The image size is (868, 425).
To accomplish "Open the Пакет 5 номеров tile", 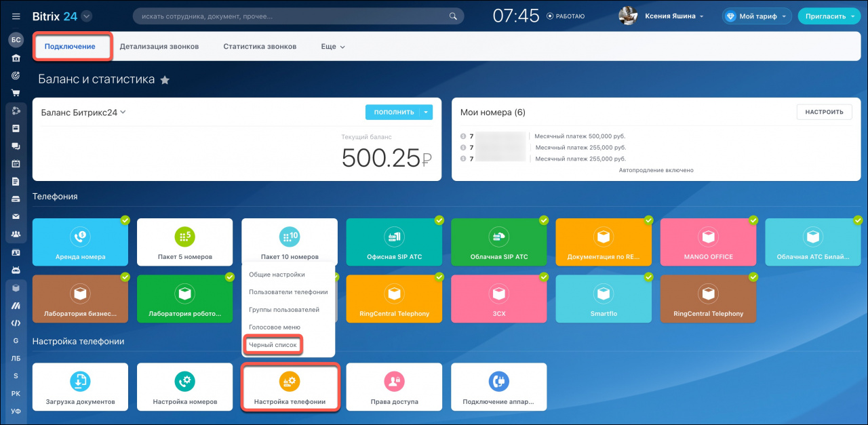I will (x=184, y=242).
